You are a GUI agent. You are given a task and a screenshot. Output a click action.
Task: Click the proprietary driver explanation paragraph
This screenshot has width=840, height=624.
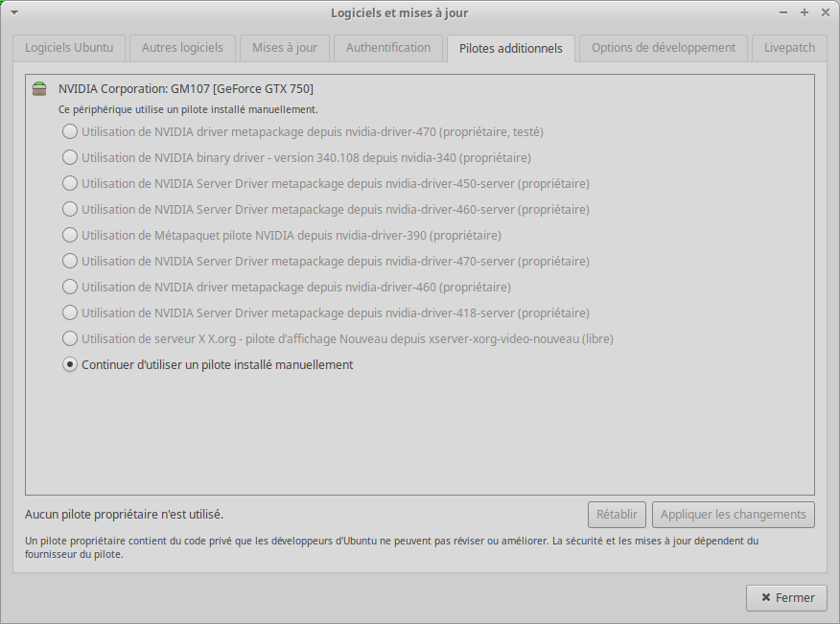[391, 547]
